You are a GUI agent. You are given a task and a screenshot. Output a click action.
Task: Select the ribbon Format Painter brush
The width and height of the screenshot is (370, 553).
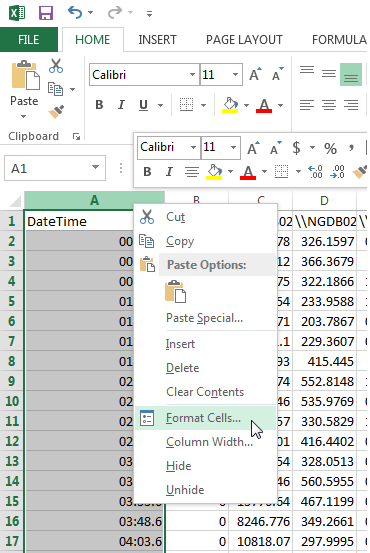click(56, 112)
